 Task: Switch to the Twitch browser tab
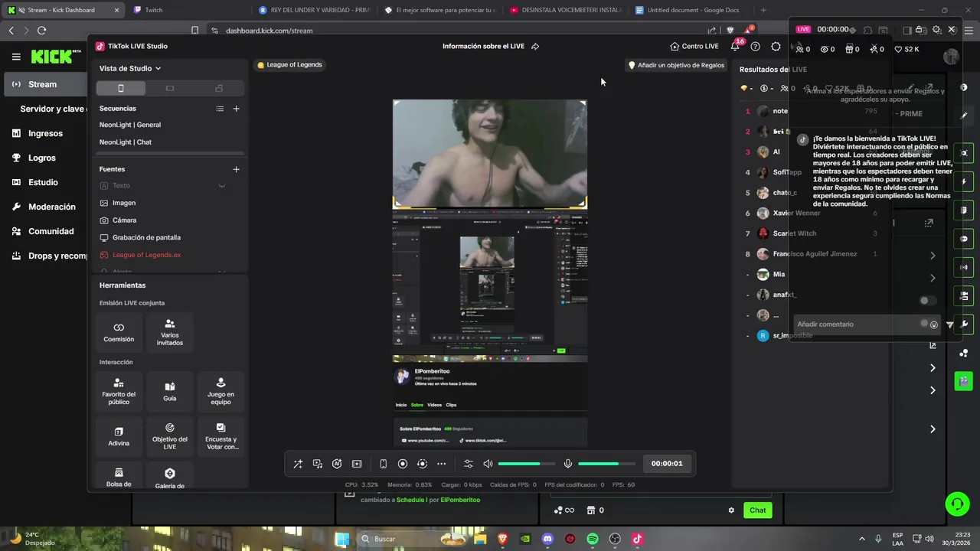(185, 10)
